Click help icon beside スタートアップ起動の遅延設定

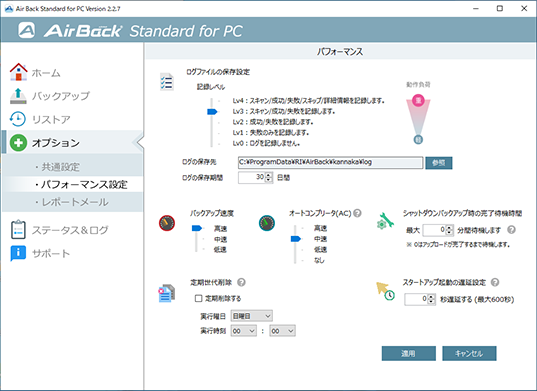click(495, 282)
